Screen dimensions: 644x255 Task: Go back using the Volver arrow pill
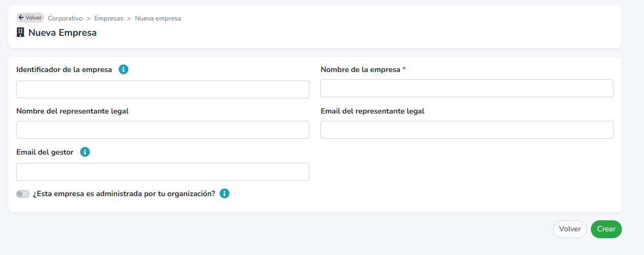click(30, 18)
